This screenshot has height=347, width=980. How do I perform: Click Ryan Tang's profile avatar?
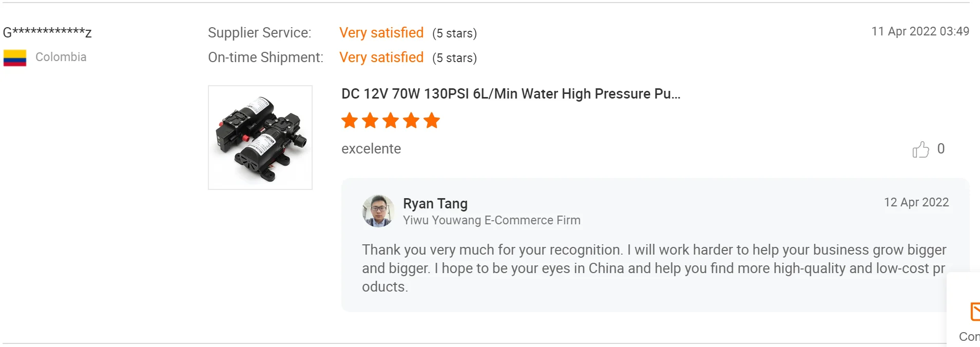coord(378,211)
